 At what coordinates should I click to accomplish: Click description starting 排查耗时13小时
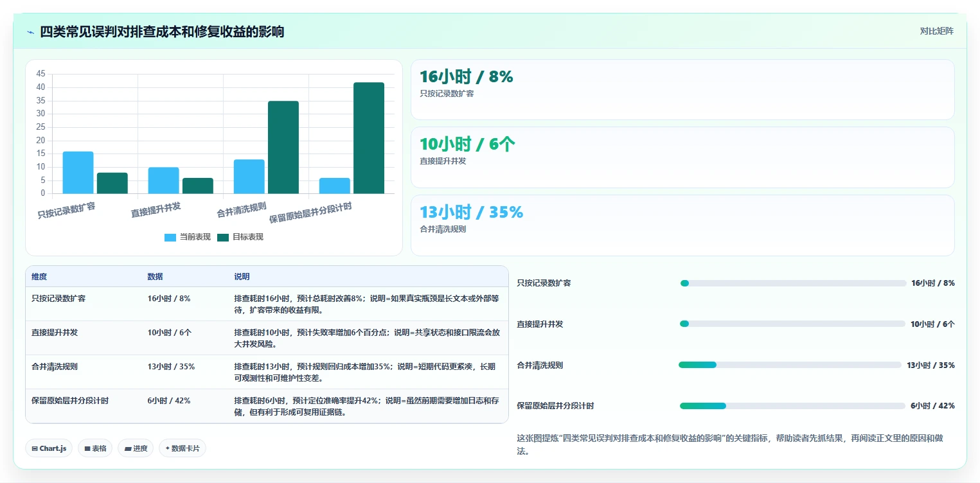(x=365, y=373)
